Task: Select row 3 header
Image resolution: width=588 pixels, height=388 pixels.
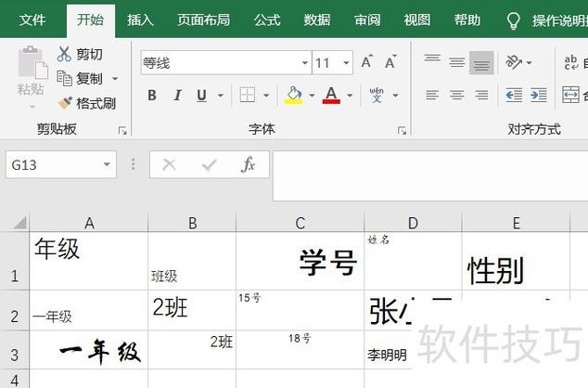Action: click(14, 350)
